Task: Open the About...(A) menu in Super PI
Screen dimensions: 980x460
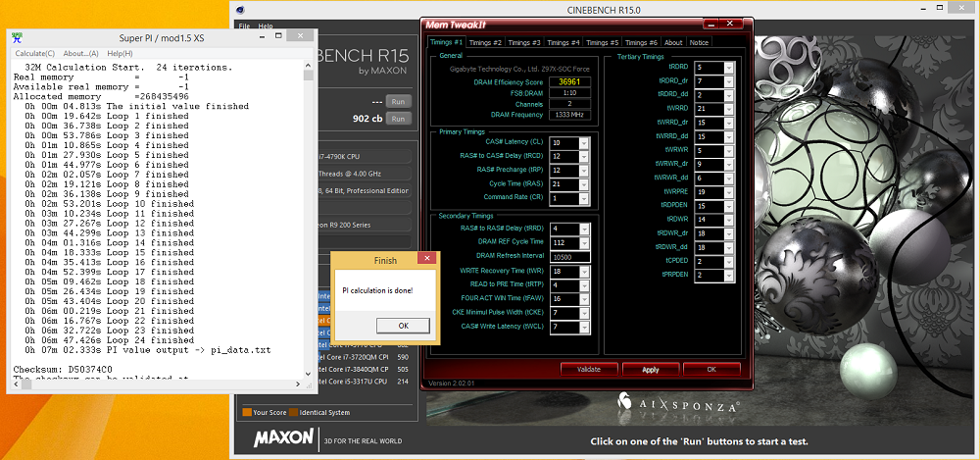Action: click(81, 53)
